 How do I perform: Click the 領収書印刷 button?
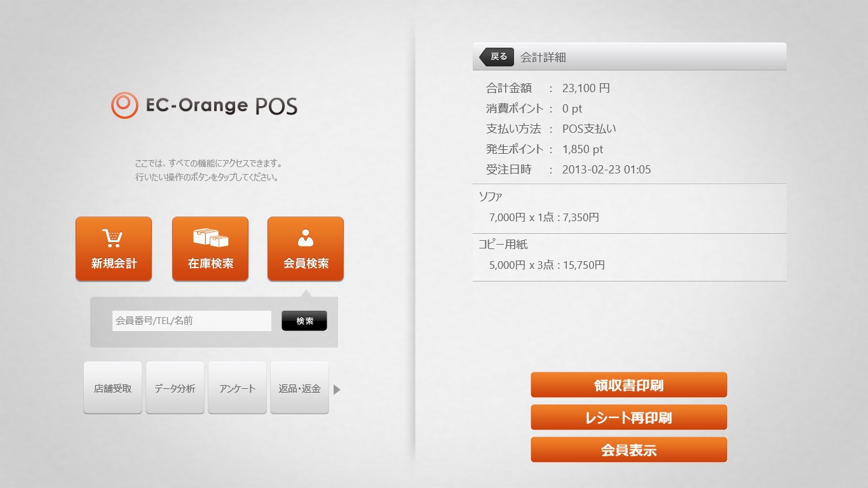(x=628, y=384)
